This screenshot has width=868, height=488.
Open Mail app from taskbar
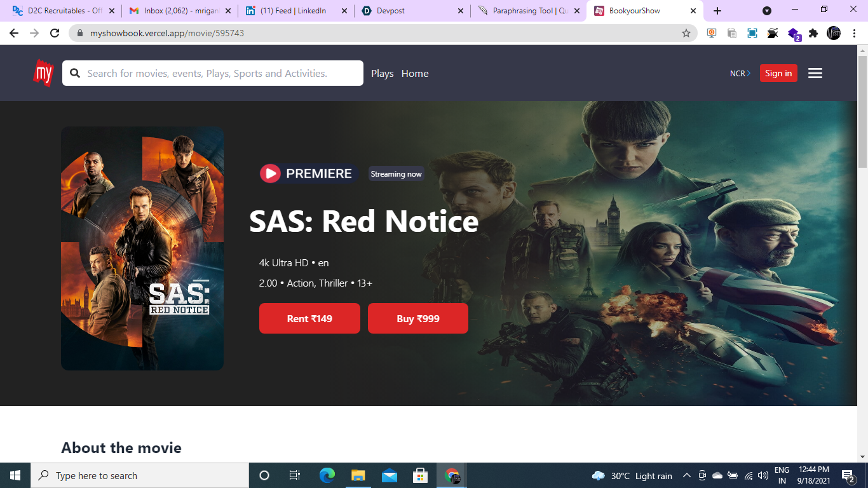click(389, 475)
